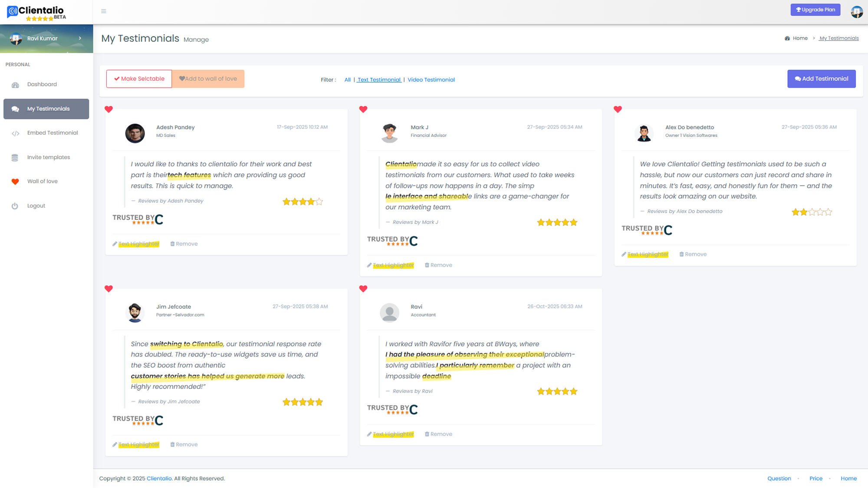This screenshot has width=868, height=488.
Task: Toggle heart on Adesh Pandey testimonial
Action: pos(109,109)
